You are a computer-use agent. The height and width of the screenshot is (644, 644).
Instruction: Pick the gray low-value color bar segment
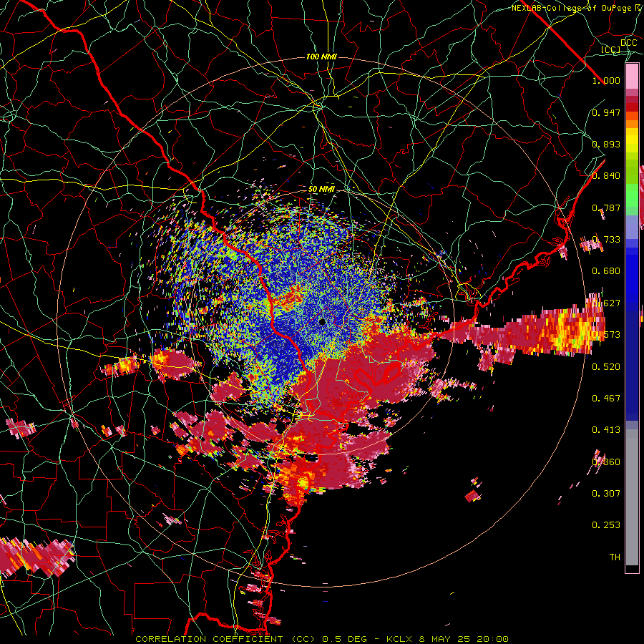(632, 497)
